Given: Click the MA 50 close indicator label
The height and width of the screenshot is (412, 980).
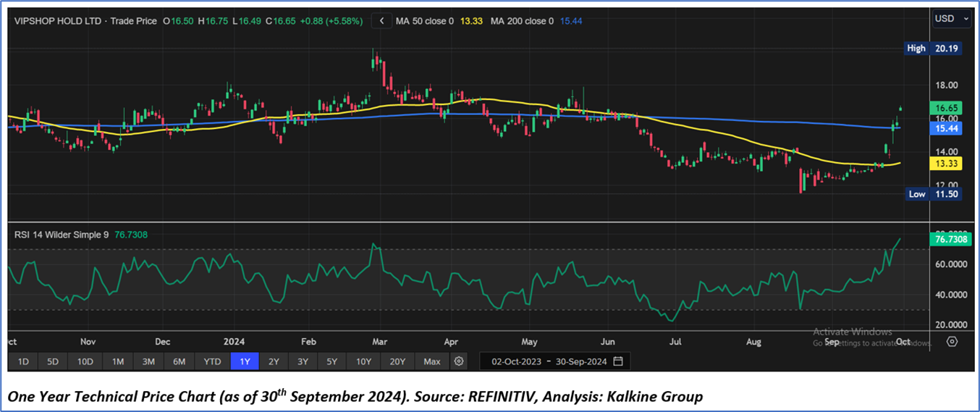Looking at the screenshot, I should [426, 21].
